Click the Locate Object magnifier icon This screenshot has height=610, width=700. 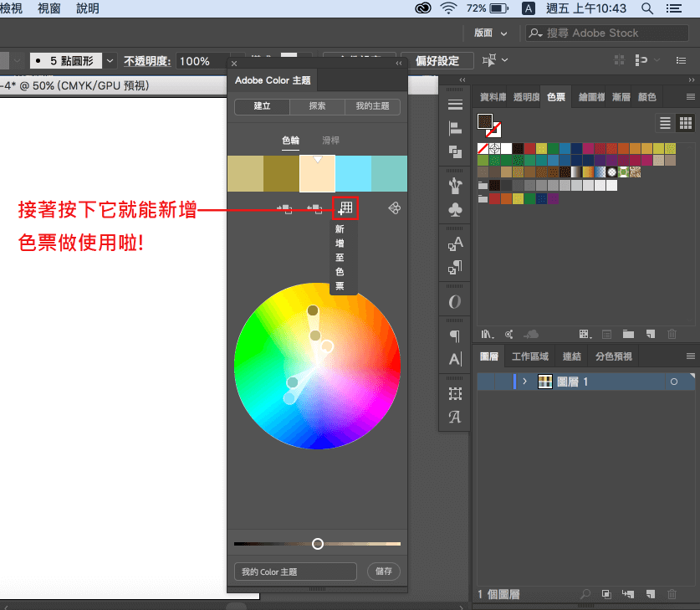click(585, 594)
